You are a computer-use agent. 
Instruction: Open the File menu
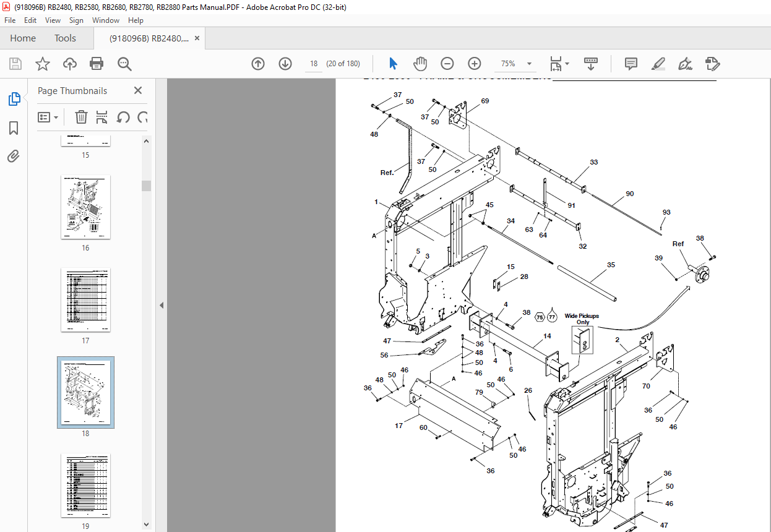[10, 20]
